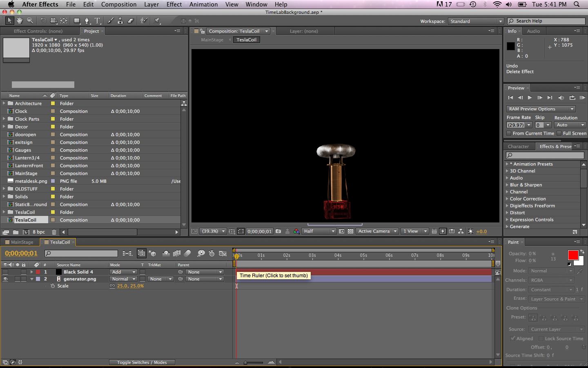This screenshot has width=588, height=368.
Task: Select the Brush tool
Action: click(x=110, y=20)
